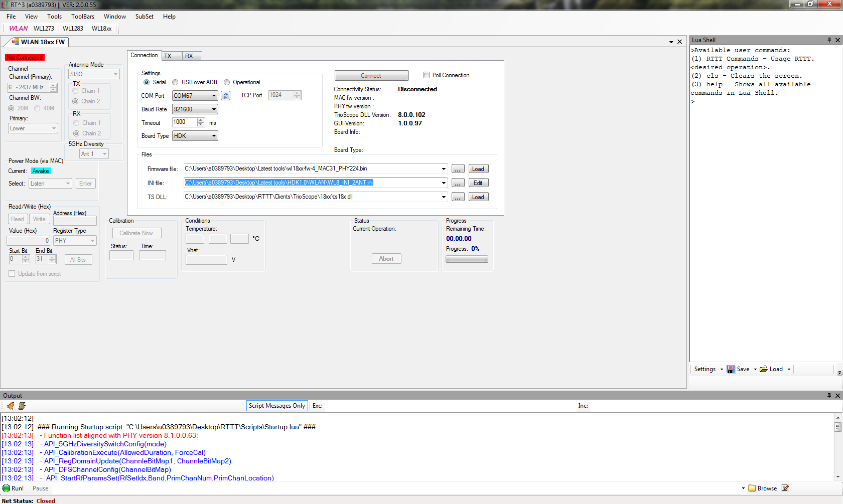
Task: Open the SubSet menu
Action: [144, 16]
